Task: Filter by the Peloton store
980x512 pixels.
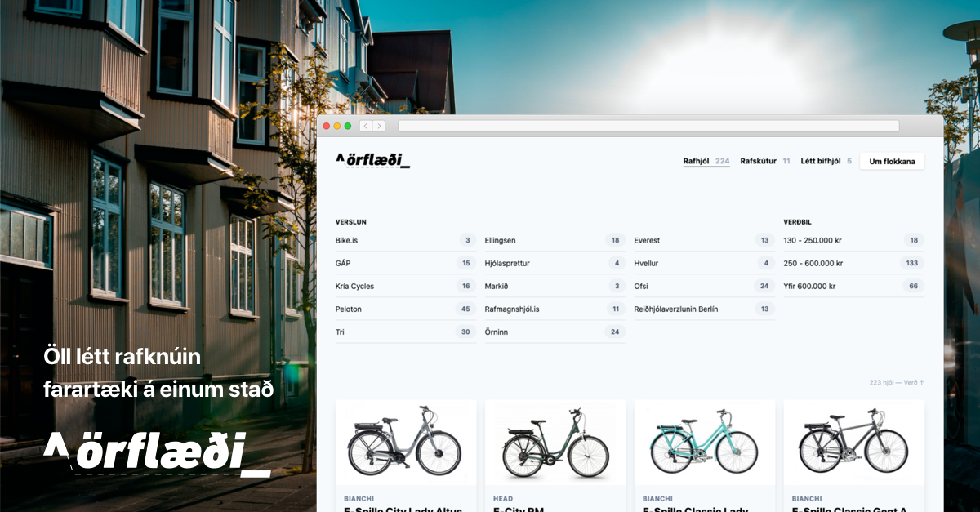Action: coord(349,309)
